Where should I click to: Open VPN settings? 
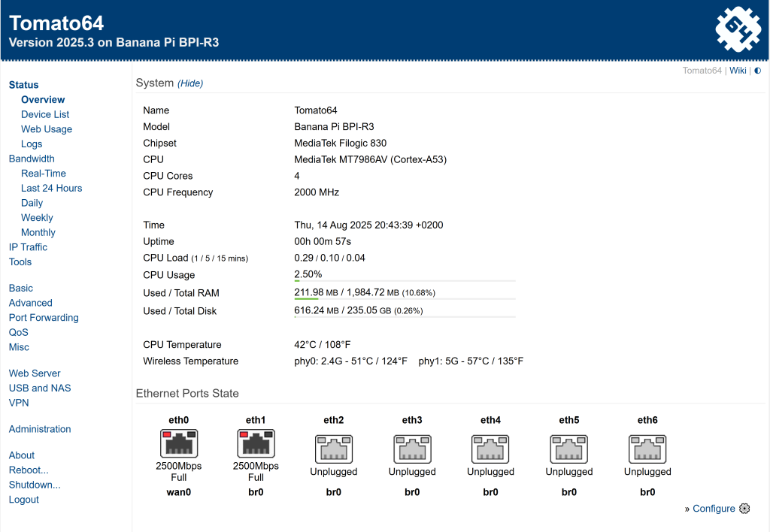click(x=19, y=403)
